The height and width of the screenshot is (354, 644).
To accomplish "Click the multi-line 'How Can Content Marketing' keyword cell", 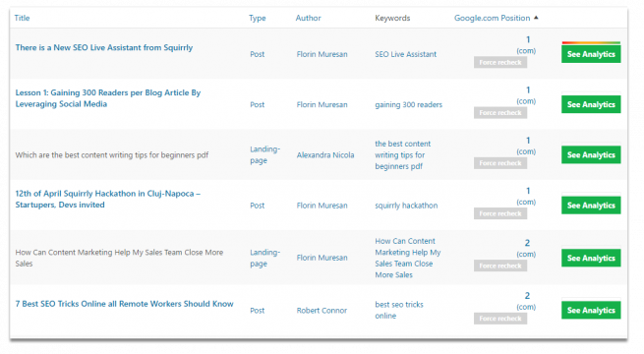I will tap(407, 258).
